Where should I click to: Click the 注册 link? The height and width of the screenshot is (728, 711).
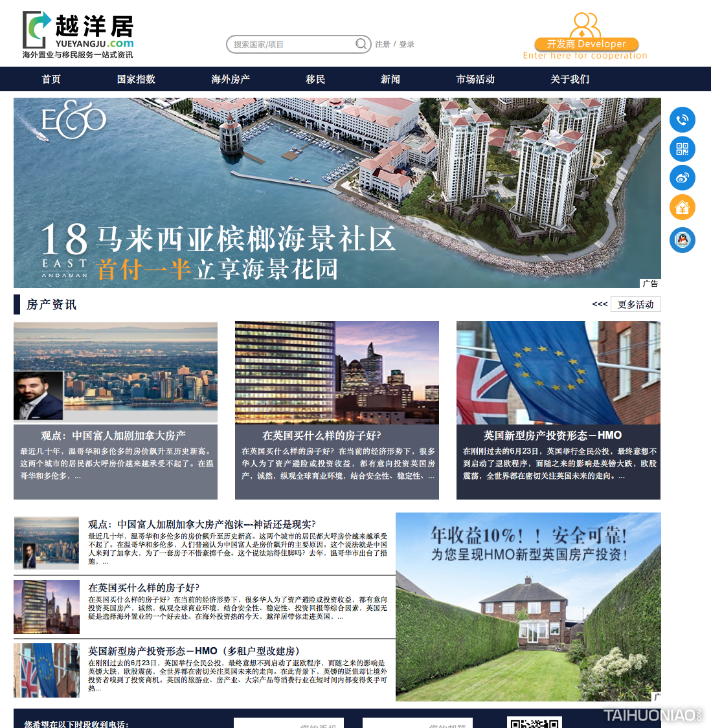pyautogui.click(x=383, y=44)
